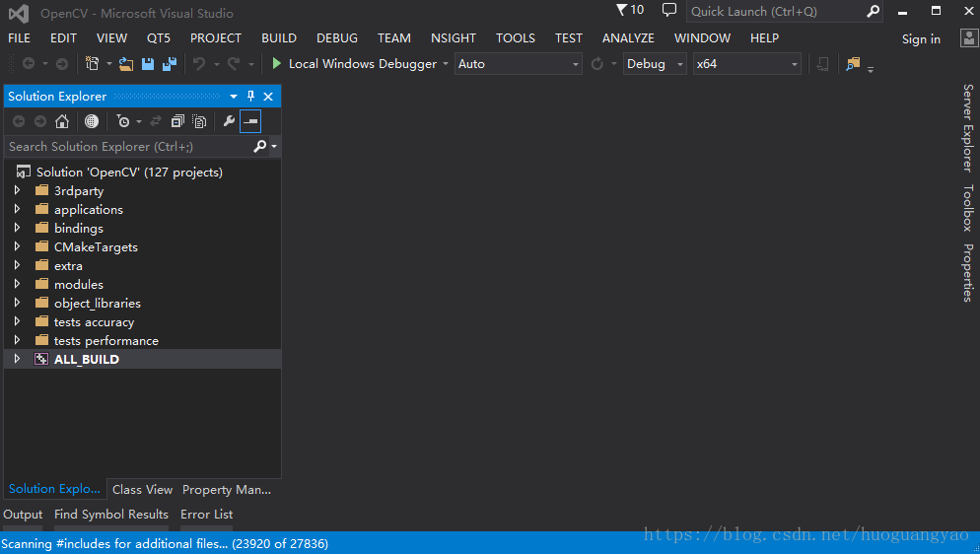The image size is (980, 554).
Task: Expand the bindings folder
Action: point(17,228)
